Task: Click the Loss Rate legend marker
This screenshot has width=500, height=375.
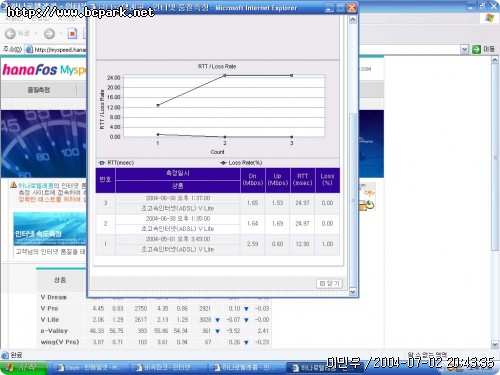Action: tap(223, 163)
